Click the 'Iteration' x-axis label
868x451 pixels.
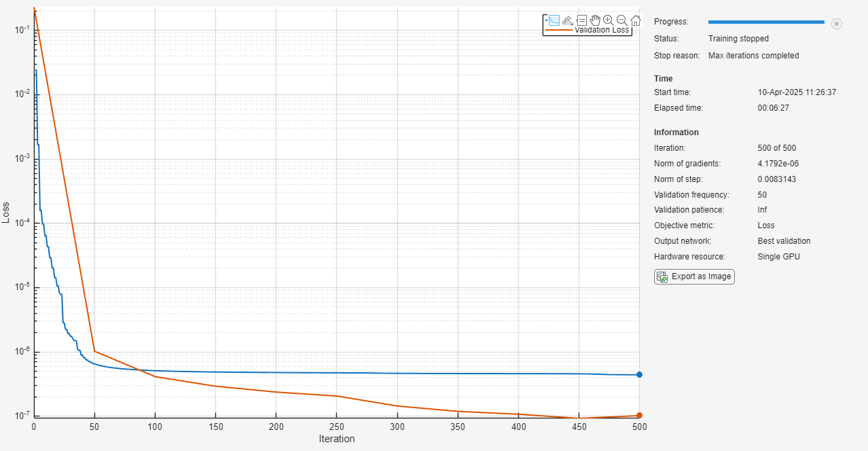tap(337, 439)
